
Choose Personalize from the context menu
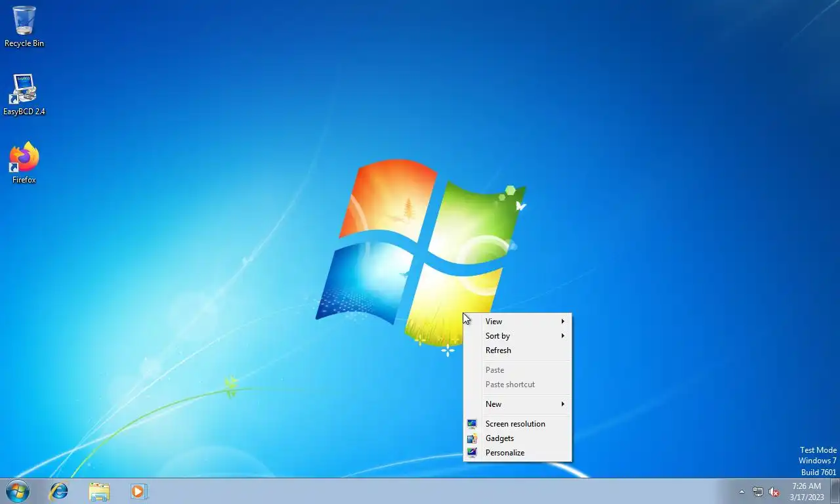pos(517,453)
